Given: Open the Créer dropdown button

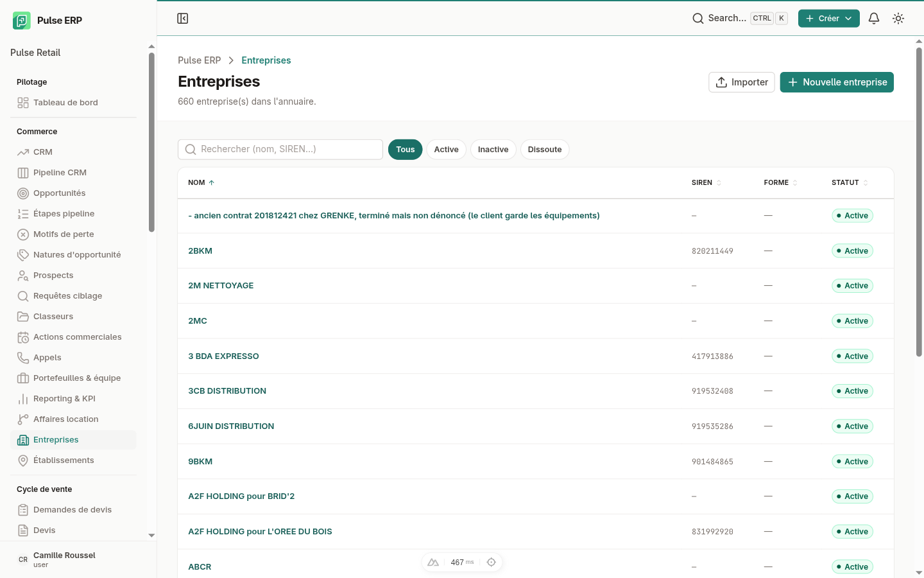Looking at the screenshot, I should (828, 19).
